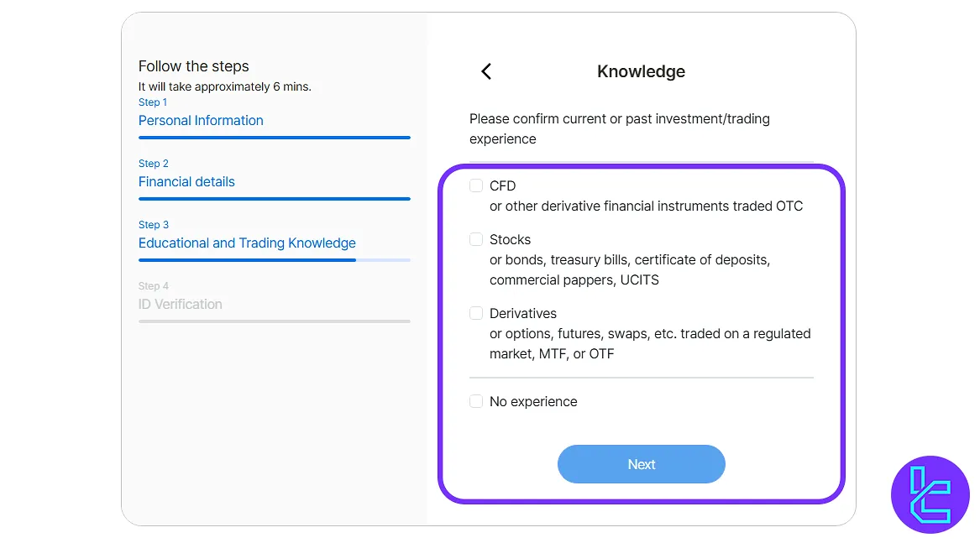Tick the CFD experience checkbox
980x543 pixels.
tap(476, 186)
